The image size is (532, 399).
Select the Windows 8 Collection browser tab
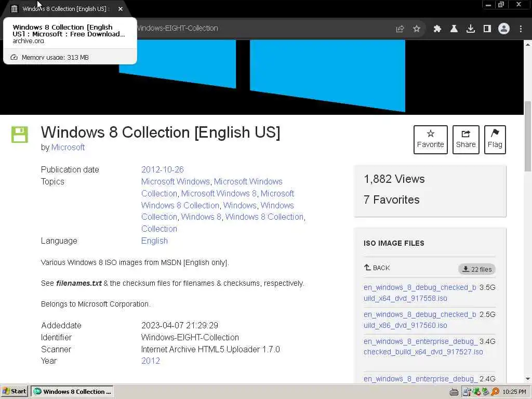click(64, 9)
